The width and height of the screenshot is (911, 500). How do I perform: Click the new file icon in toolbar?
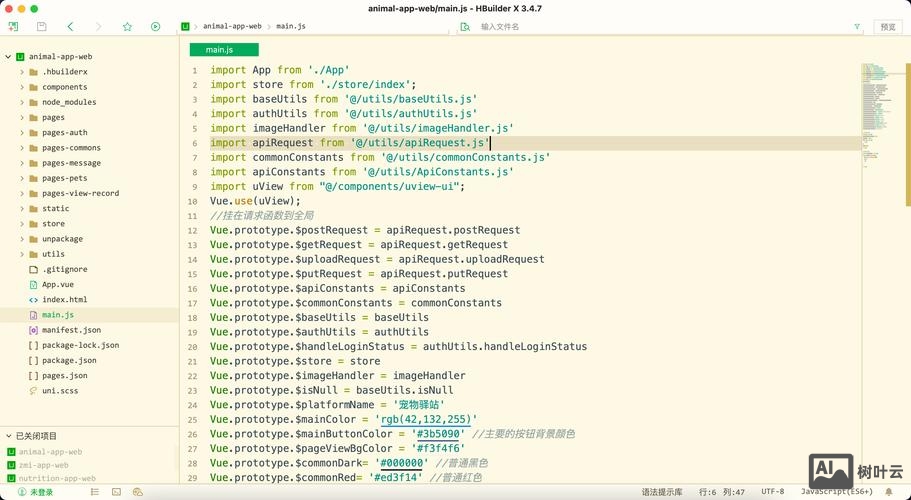(x=13, y=27)
